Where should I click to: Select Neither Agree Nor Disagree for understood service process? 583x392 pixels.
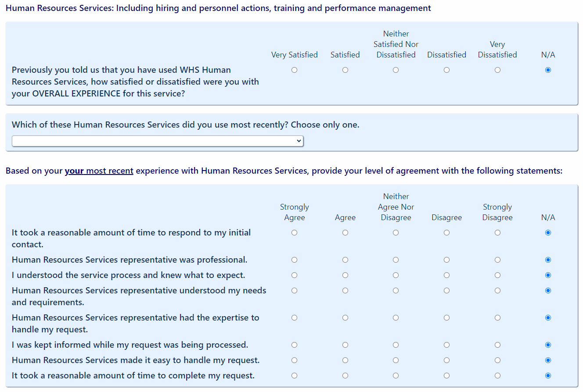396,275
